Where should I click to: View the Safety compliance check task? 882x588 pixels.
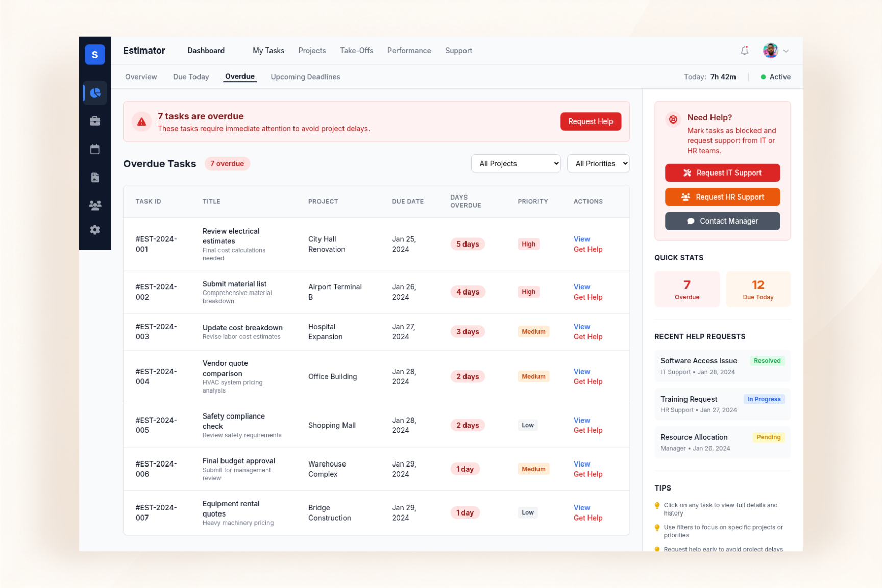[581, 420]
